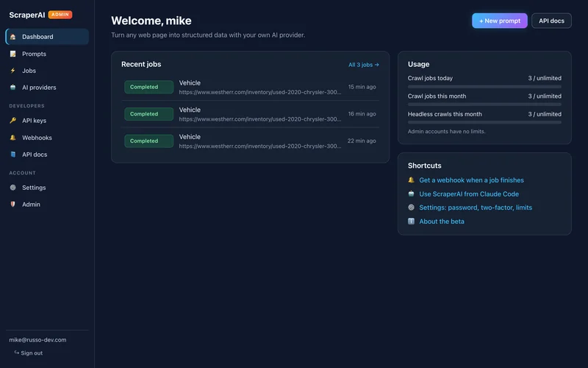
Task: Click the Settings gear icon in sidebar
Action: pos(12,188)
